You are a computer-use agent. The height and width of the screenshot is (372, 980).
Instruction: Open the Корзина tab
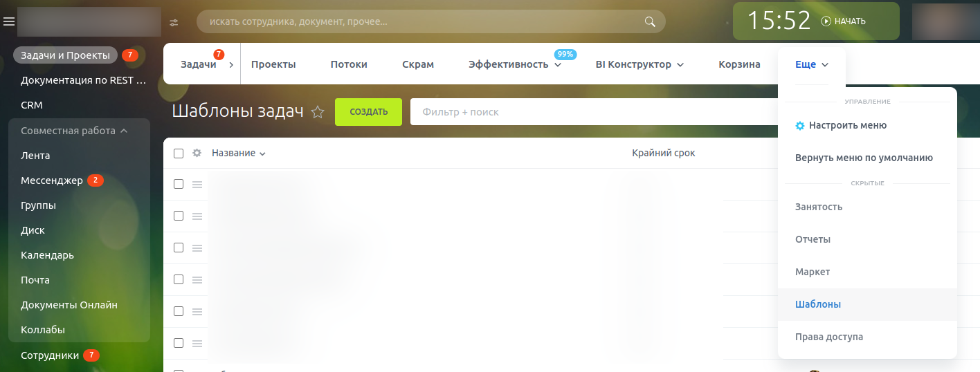739,64
